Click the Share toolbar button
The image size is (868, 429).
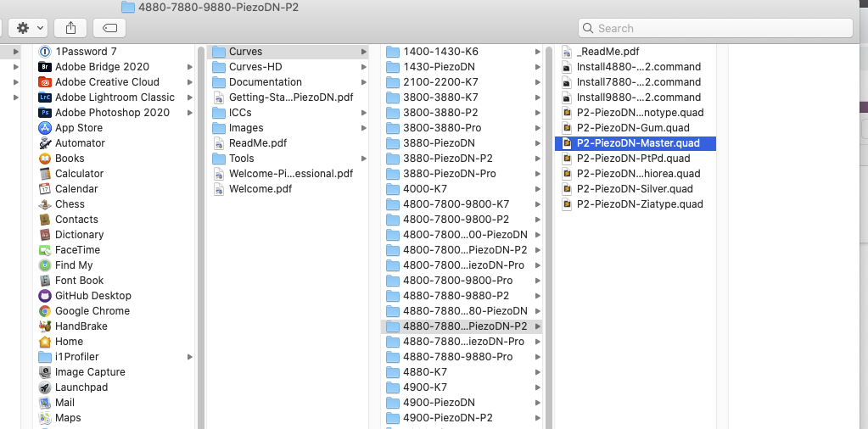(70, 28)
